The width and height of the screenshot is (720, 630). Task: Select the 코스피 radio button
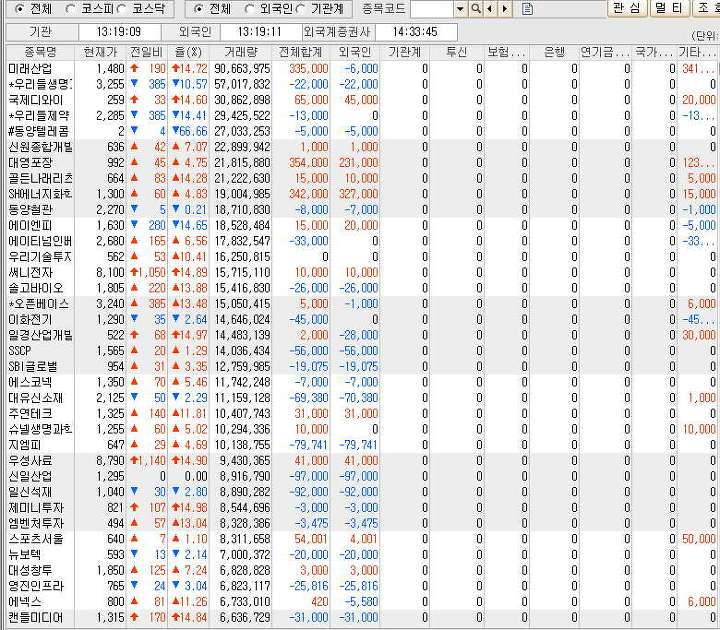[x=70, y=9]
